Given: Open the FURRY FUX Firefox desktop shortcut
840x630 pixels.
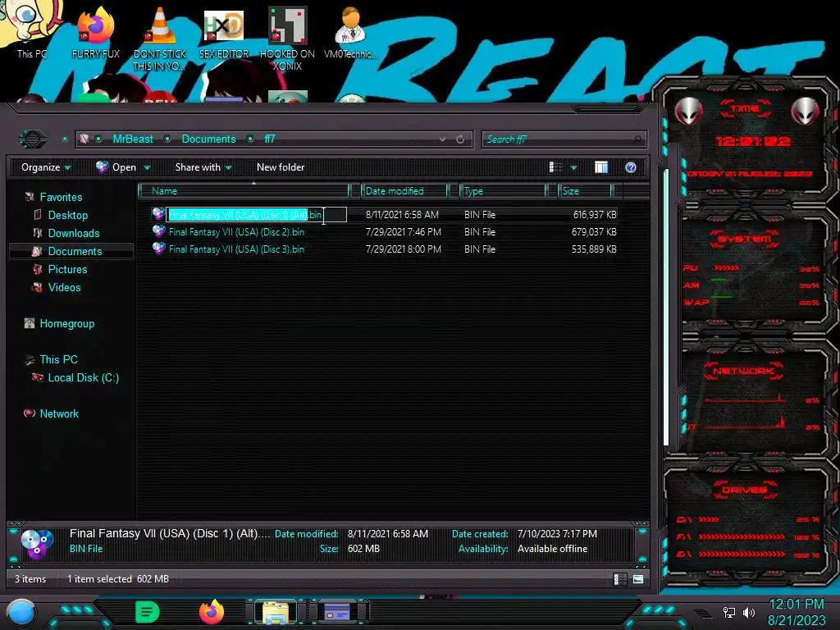Looking at the screenshot, I should 95,32.
